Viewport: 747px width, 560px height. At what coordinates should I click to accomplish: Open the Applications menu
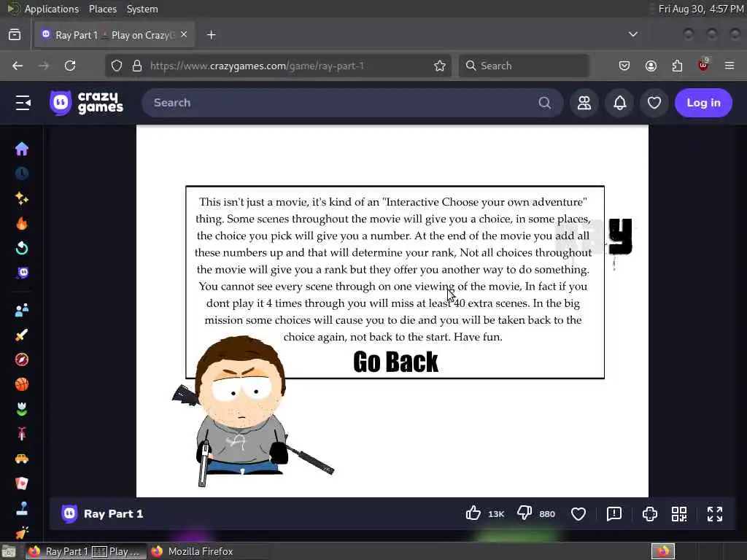(52, 9)
